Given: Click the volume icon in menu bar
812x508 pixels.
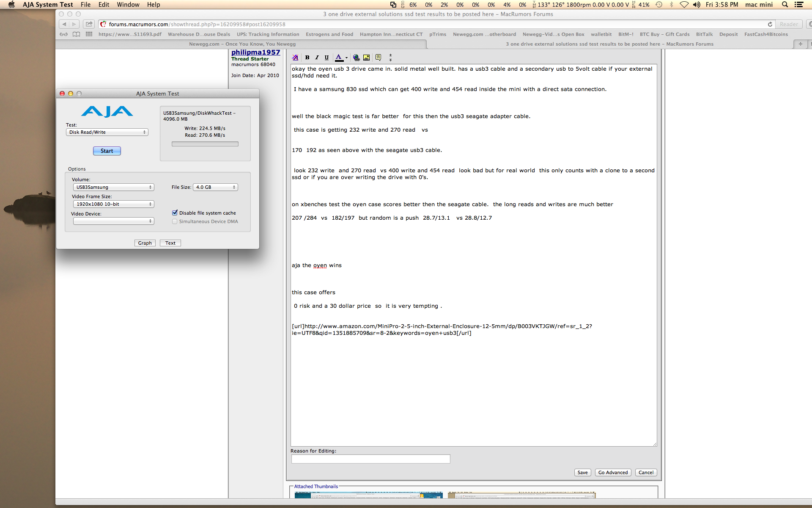Looking at the screenshot, I should click(x=697, y=5).
